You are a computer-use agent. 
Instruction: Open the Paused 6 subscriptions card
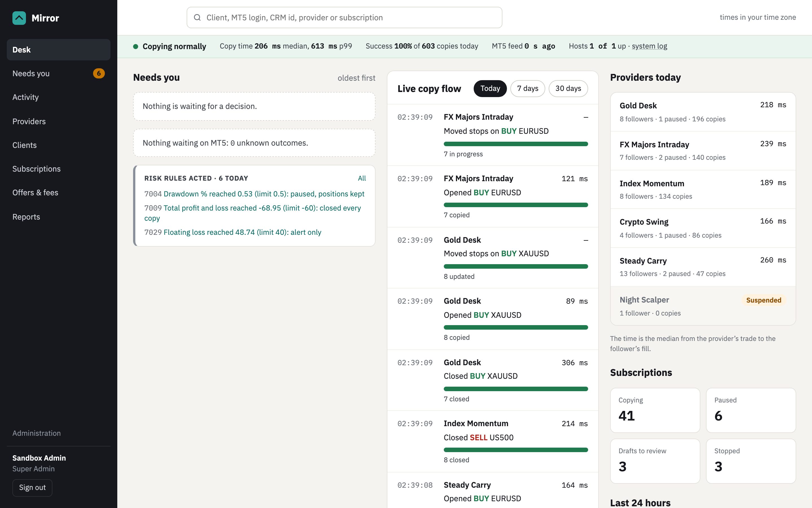pyautogui.click(x=751, y=410)
